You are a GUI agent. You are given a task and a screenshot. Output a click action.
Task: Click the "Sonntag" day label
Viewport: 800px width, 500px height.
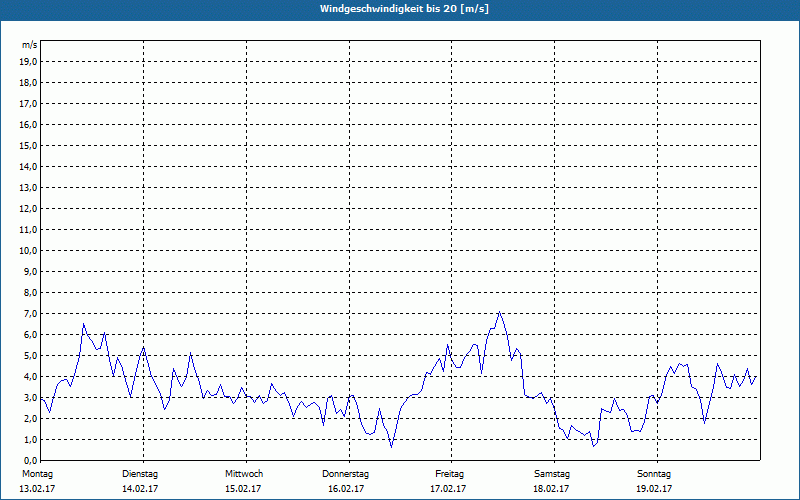pyautogui.click(x=654, y=474)
